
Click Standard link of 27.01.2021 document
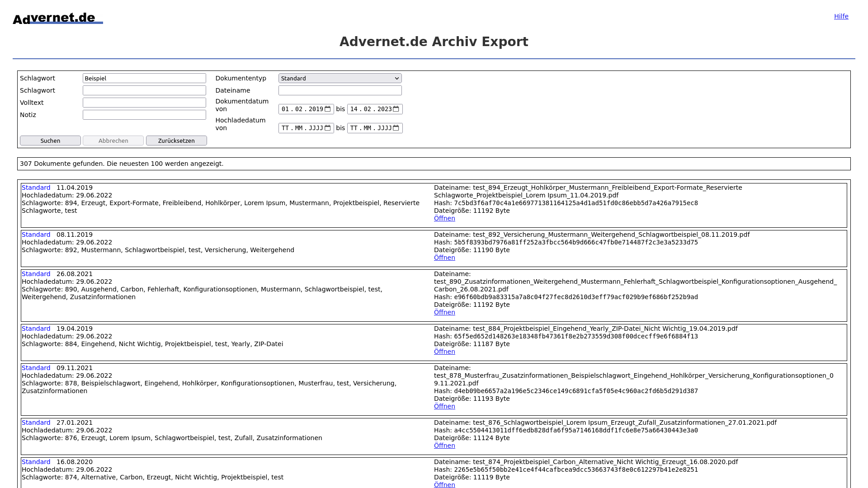[36, 422]
